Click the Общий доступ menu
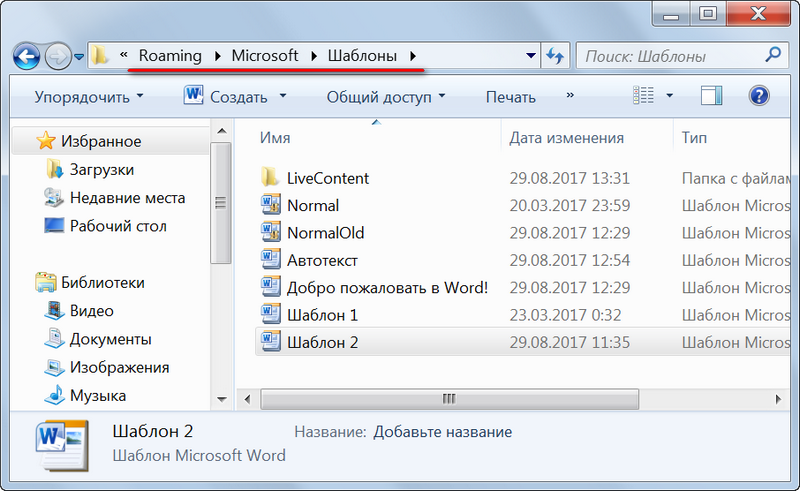Viewport: 800px width, 491px height. pos(386,96)
